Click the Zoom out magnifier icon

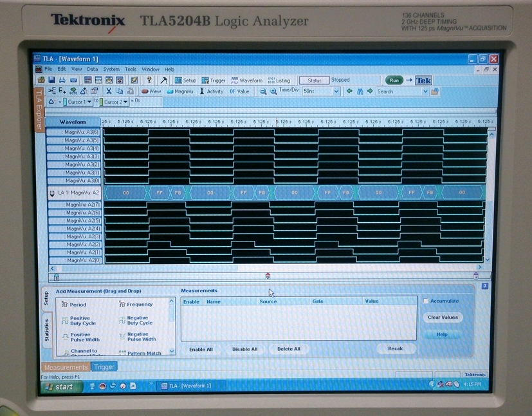click(263, 91)
